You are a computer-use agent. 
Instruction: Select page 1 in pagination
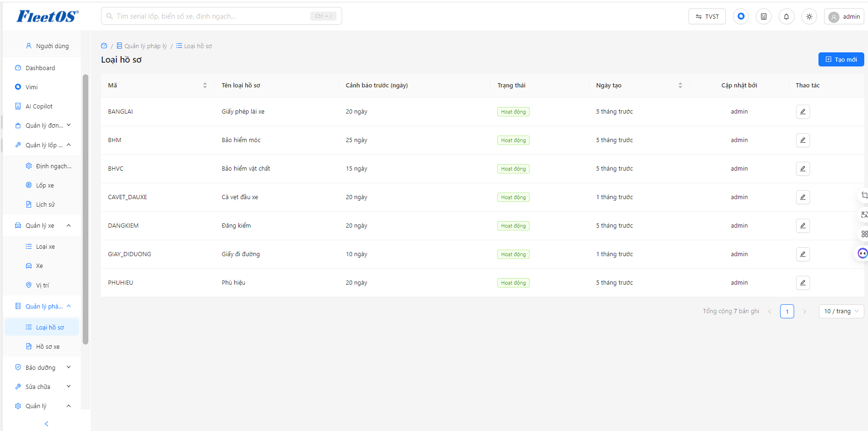787,311
